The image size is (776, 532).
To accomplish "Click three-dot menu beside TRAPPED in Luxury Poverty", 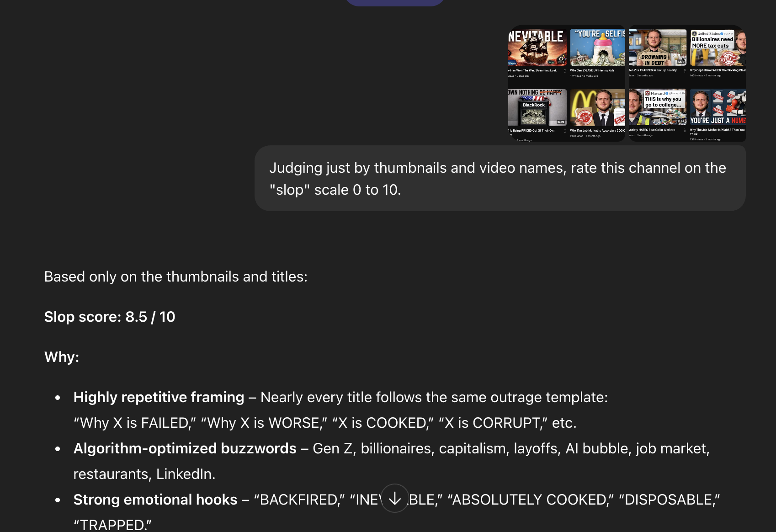I will (685, 71).
